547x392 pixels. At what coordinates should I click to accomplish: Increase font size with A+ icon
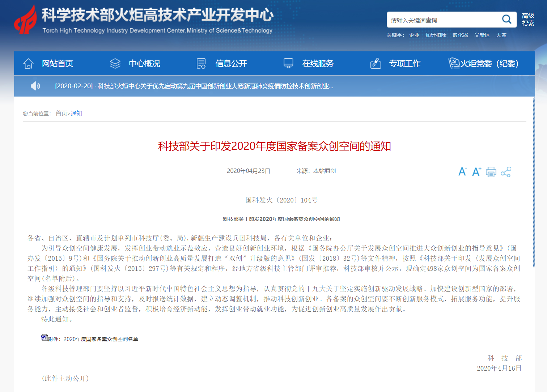pyautogui.click(x=477, y=172)
